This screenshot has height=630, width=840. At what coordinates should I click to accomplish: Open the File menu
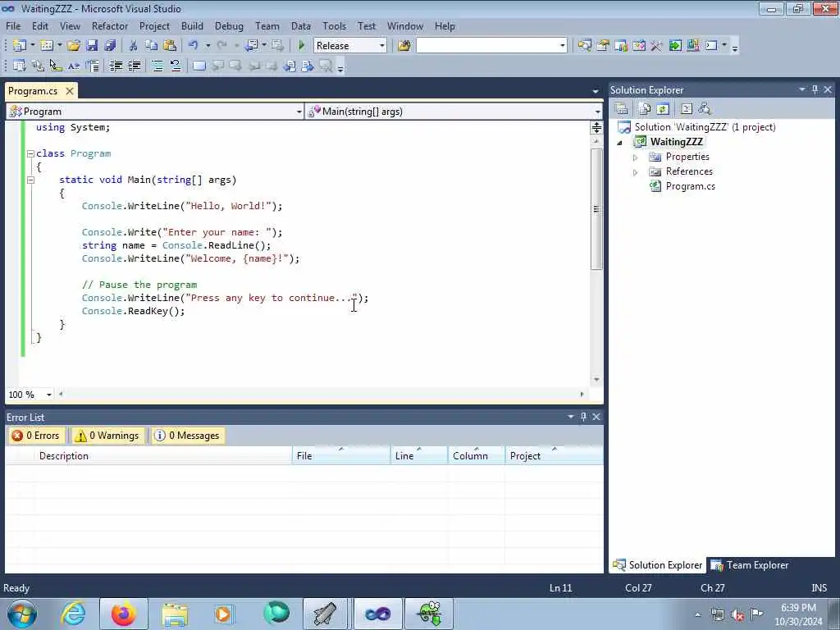tap(13, 25)
